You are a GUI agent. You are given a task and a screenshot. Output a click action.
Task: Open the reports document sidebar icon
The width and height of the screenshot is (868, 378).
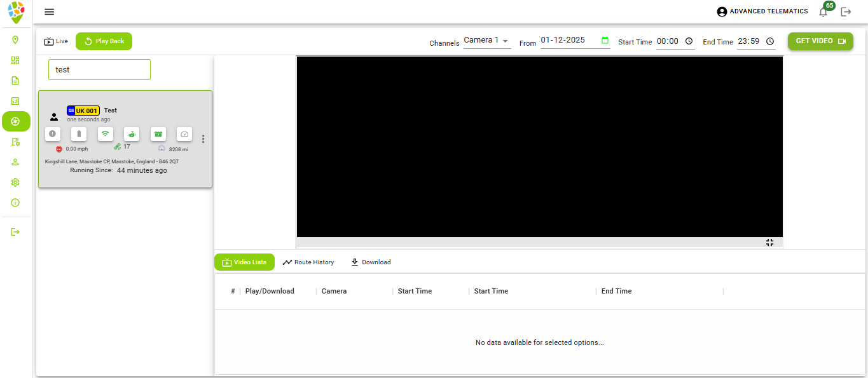(15, 81)
